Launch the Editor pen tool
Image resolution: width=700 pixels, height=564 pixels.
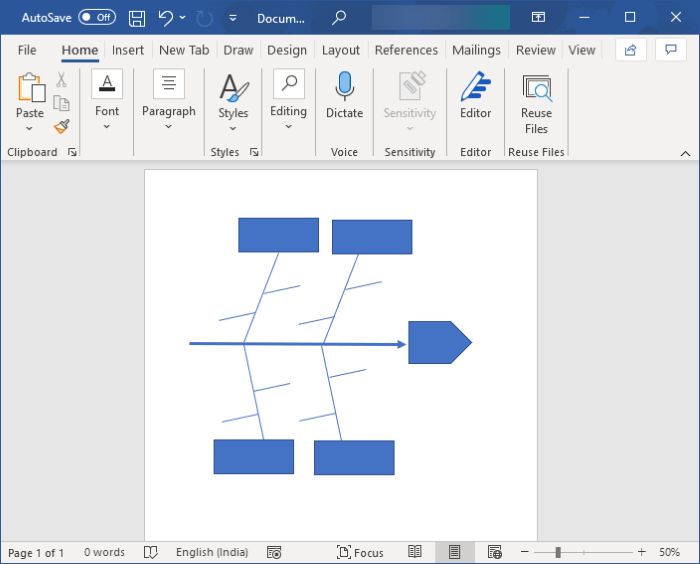point(475,96)
